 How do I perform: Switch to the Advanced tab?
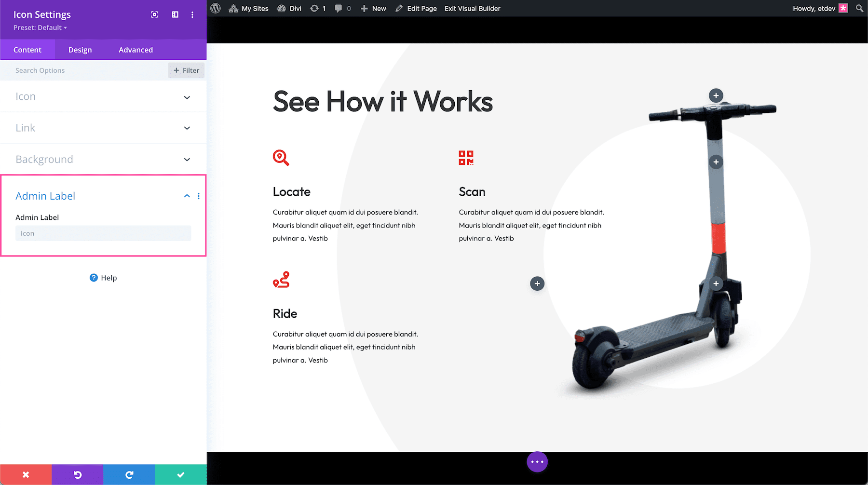tap(136, 49)
